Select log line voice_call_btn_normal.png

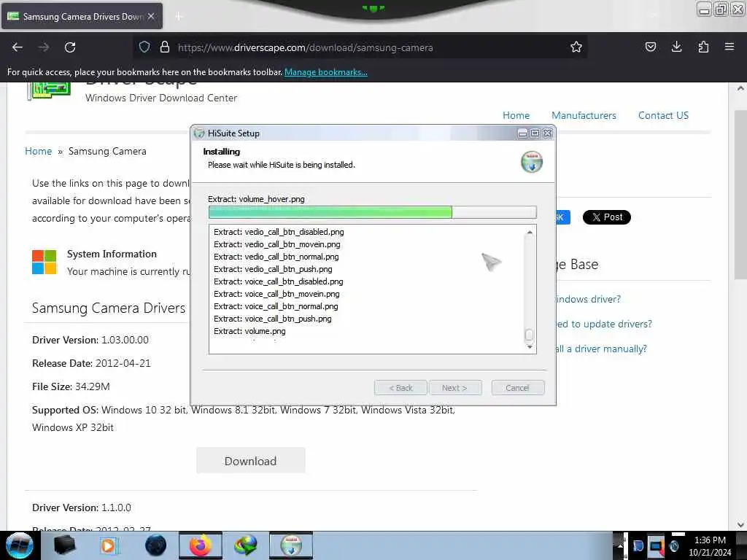pyautogui.click(x=276, y=306)
